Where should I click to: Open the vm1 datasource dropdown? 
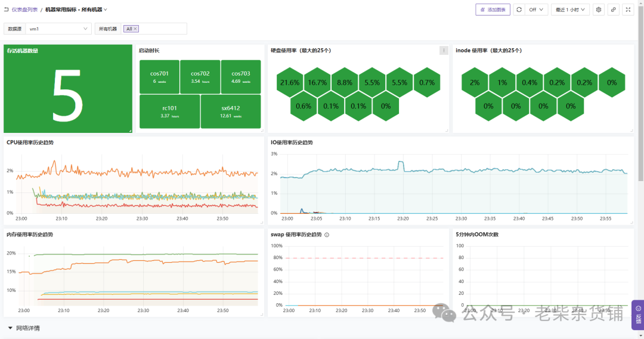[x=58, y=29]
